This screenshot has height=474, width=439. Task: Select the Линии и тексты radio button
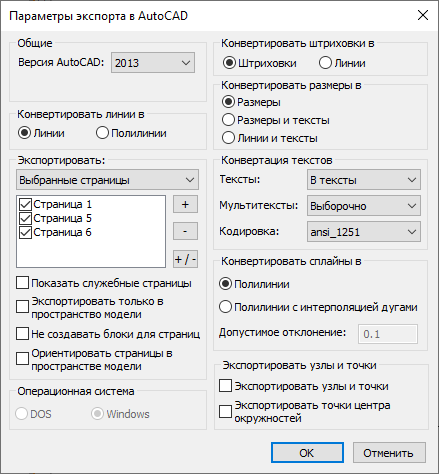pos(228,138)
